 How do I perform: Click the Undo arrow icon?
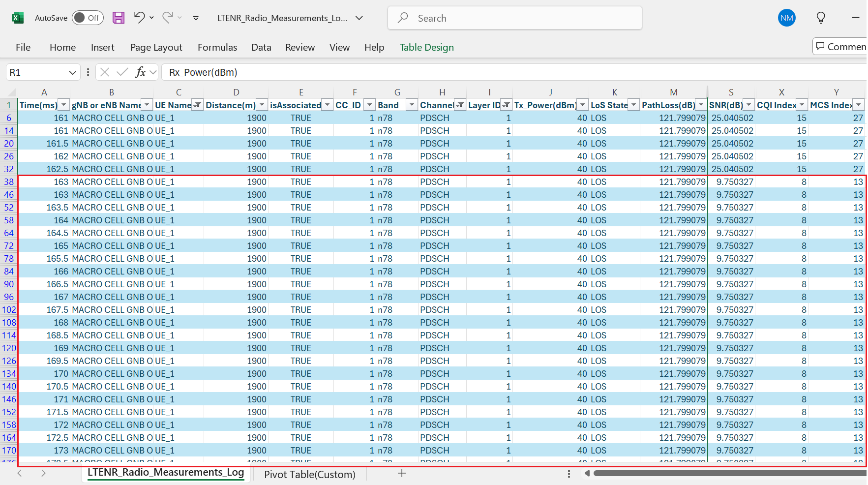click(x=139, y=18)
